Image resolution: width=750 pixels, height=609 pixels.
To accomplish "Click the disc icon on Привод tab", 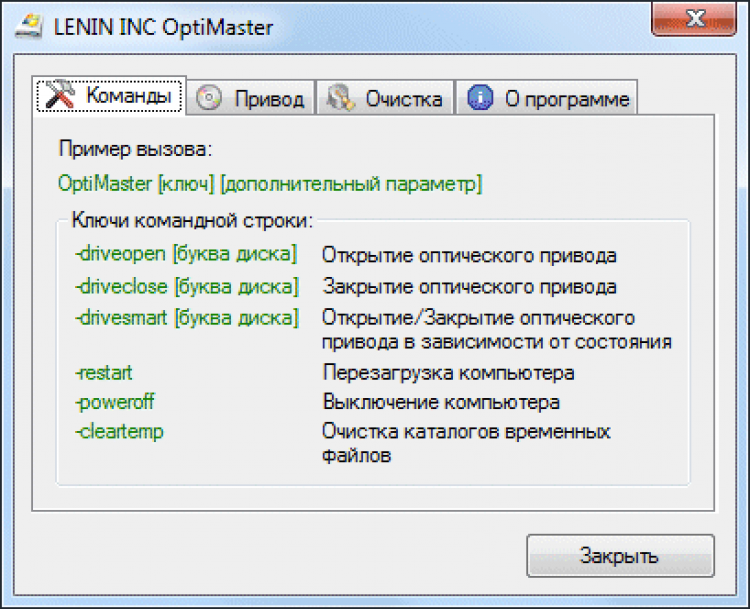I will (x=209, y=98).
